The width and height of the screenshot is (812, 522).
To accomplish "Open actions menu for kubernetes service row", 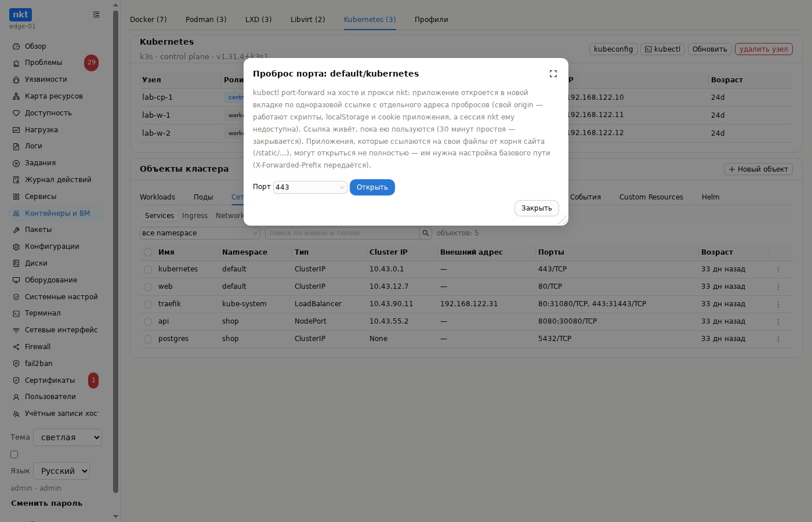I will click(x=778, y=269).
